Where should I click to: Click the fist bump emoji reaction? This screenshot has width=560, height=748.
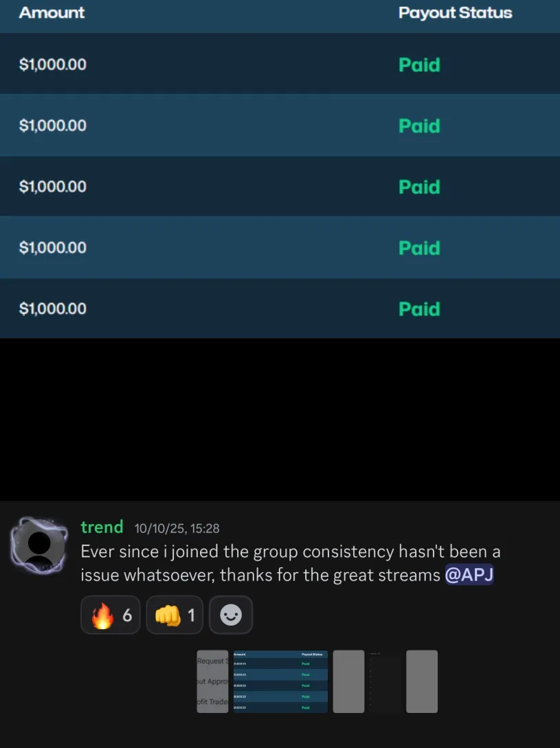(175, 615)
